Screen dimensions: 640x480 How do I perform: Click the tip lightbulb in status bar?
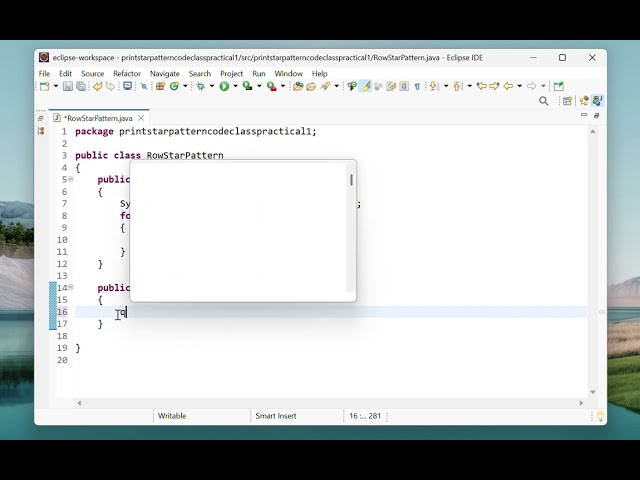[x=600, y=416]
